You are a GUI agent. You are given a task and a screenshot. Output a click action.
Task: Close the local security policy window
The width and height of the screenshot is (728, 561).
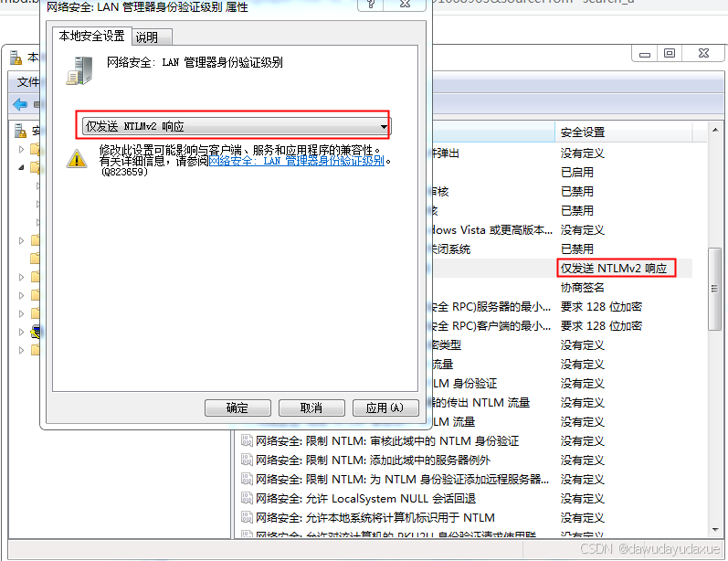703,54
